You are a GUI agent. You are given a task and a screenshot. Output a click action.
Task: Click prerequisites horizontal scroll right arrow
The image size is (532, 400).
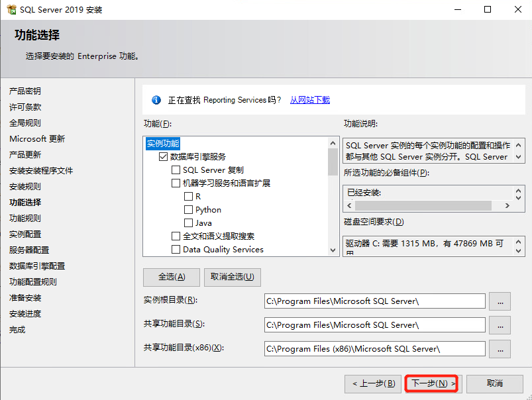(x=507, y=205)
